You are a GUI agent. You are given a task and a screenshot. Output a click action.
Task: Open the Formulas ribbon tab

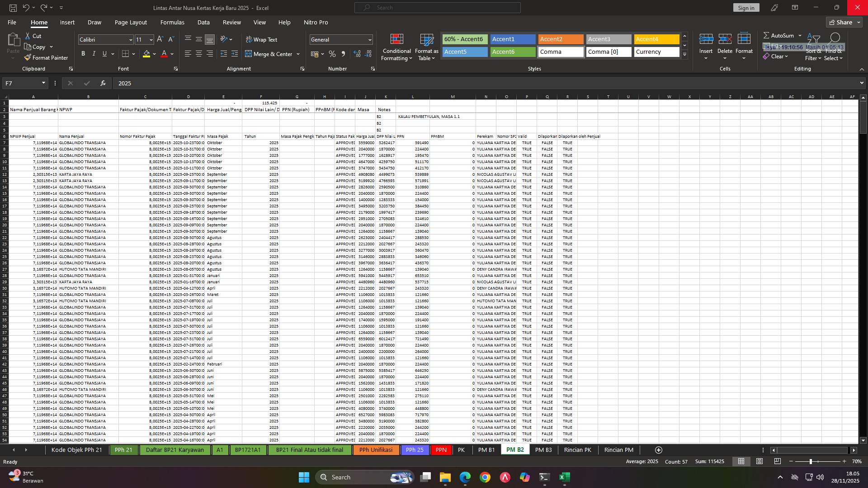point(172,22)
